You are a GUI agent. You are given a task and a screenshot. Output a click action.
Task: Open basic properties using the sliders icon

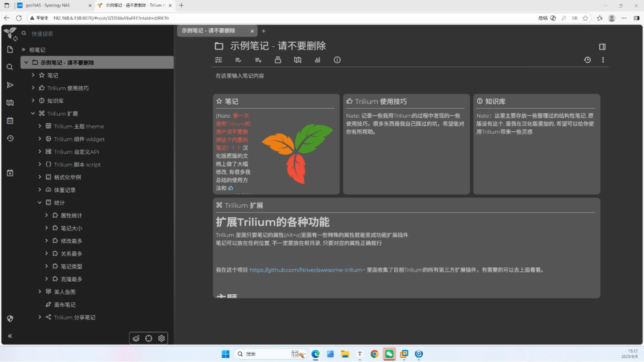[218, 60]
